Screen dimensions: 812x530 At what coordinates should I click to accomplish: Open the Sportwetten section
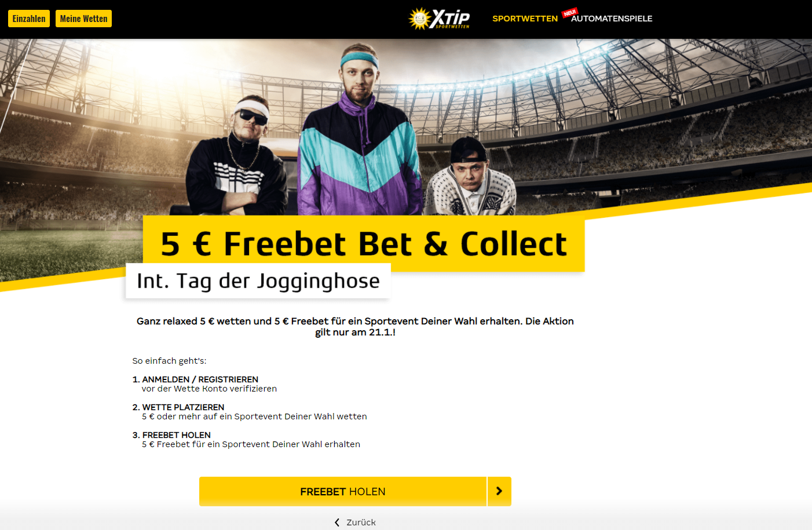point(525,19)
